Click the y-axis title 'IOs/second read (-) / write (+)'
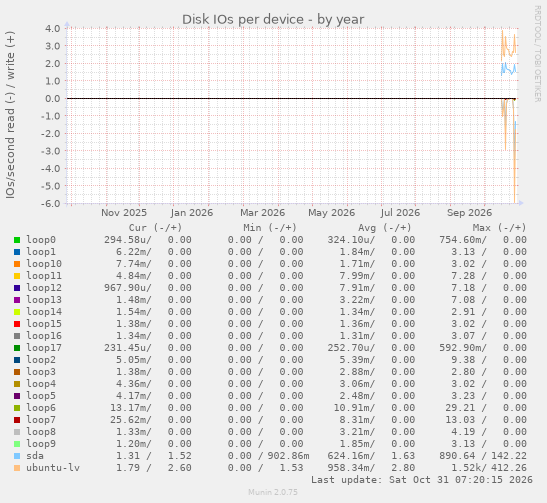The height and width of the screenshot is (503, 547). (x=10, y=115)
